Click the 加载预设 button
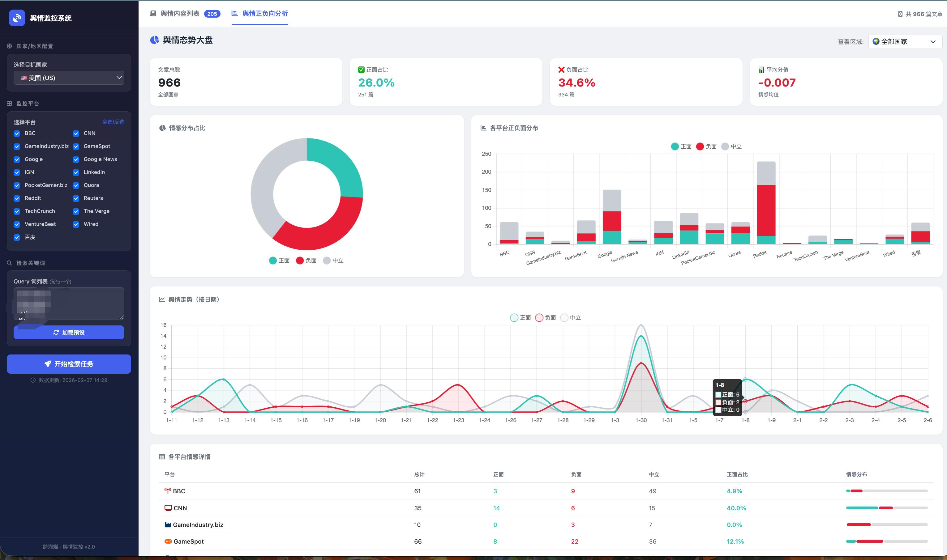 click(x=69, y=332)
